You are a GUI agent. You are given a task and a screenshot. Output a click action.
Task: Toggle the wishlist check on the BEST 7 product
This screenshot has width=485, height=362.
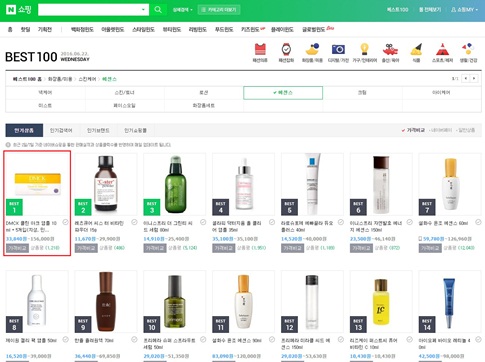click(478, 222)
